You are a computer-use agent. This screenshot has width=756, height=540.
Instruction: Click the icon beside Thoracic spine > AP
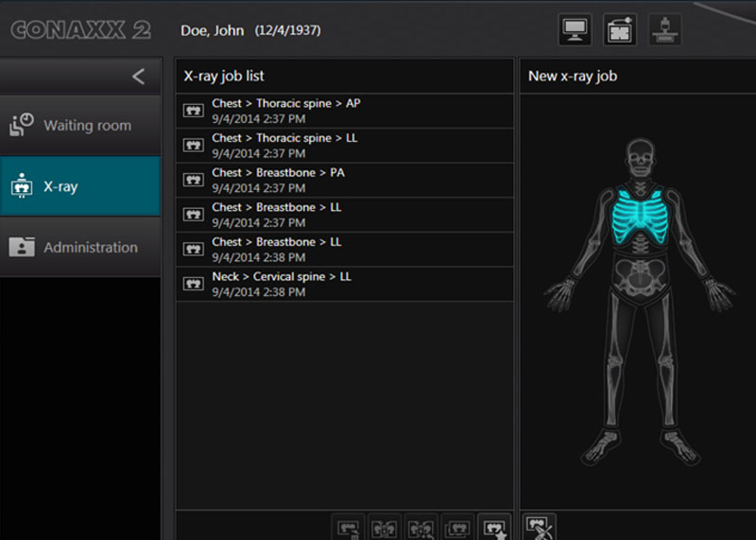194,111
